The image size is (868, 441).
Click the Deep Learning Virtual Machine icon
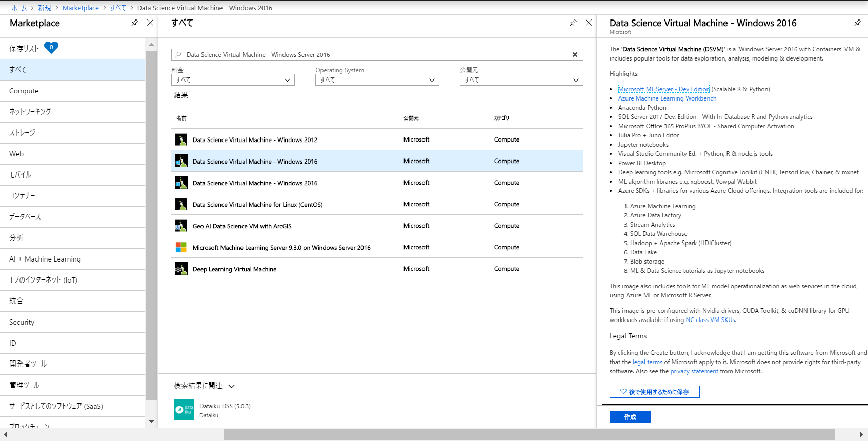[x=181, y=269]
